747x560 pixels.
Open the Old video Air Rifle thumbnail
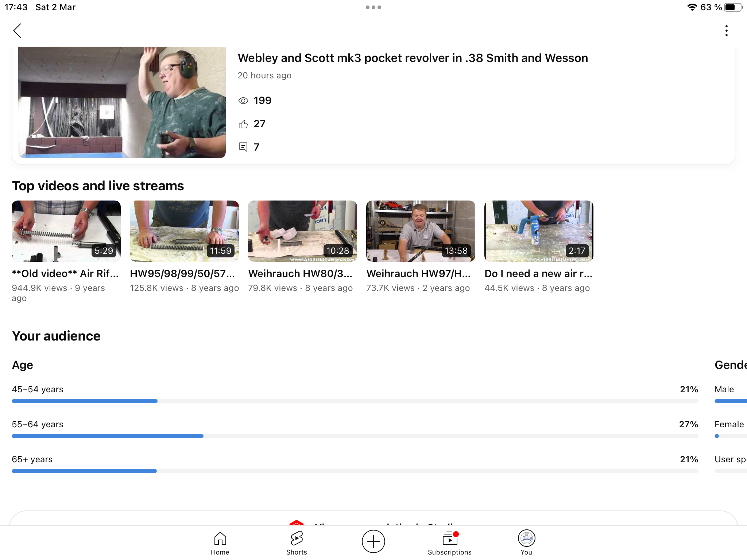pyautogui.click(x=66, y=231)
